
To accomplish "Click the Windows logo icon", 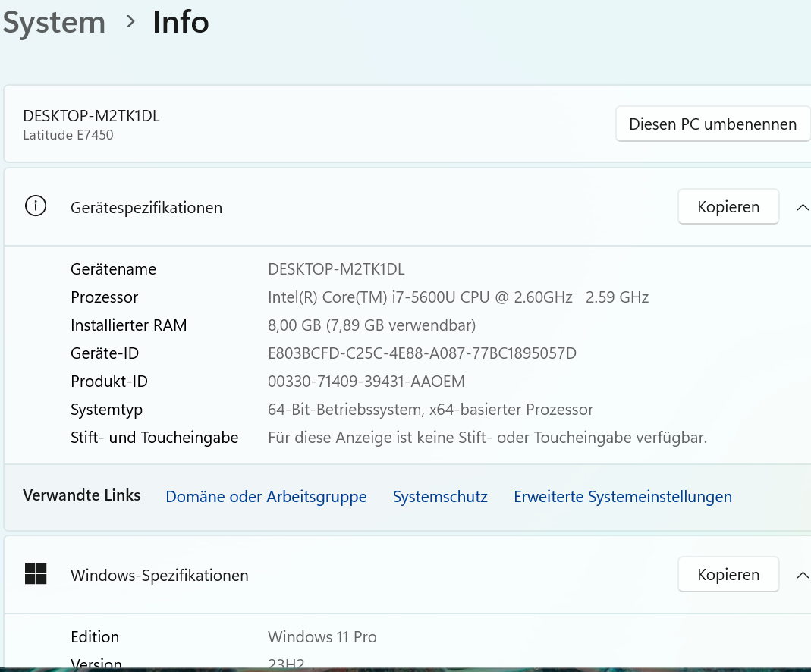I will [36, 574].
